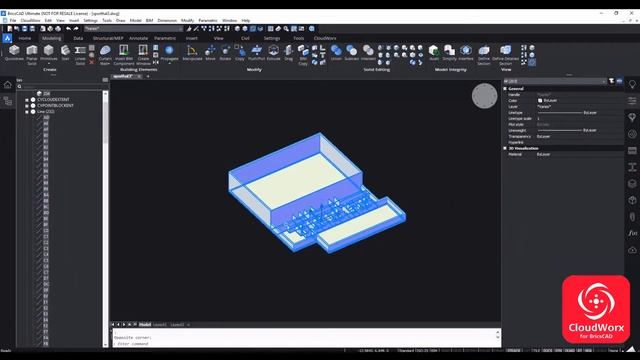Select the Manipulate tool

point(192,53)
